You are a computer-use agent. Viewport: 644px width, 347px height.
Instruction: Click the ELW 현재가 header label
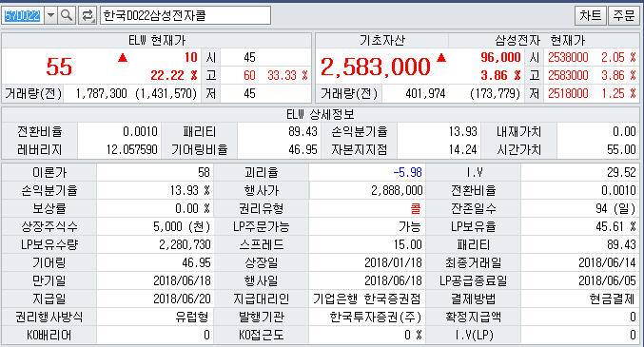click(x=157, y=40)
